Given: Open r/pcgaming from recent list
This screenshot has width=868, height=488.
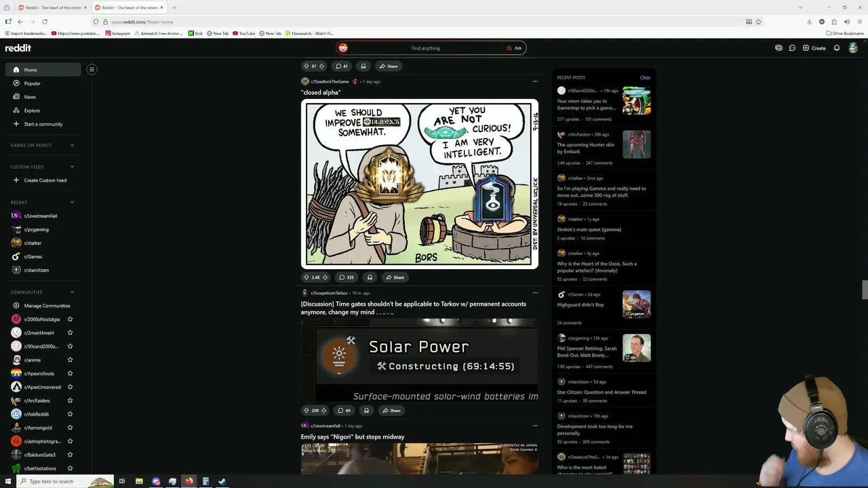Looking at the screenshot, I should (x=43, y=229).
